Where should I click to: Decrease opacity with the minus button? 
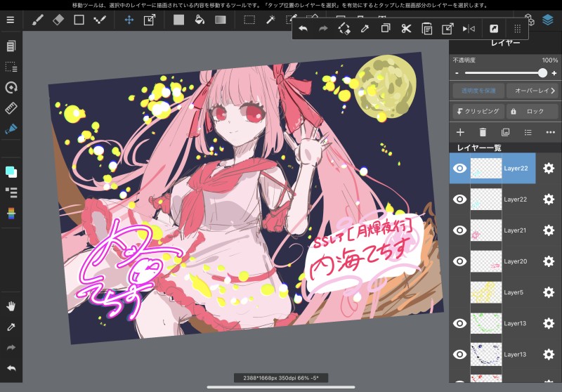pyautogui.click(x=457, y=73)
